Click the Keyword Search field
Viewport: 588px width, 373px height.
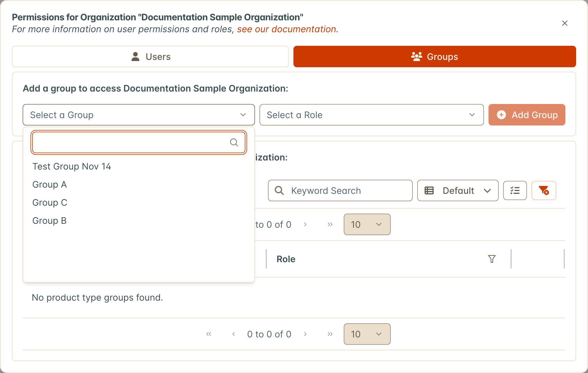[x=340, y=190]
